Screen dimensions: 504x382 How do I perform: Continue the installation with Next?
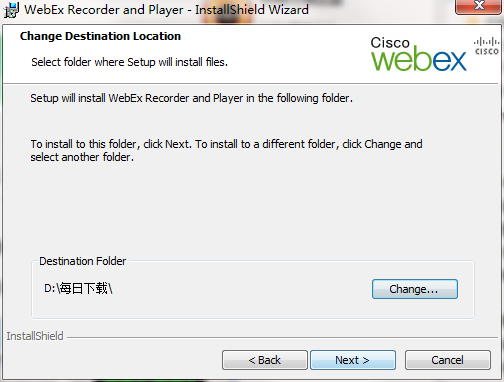(x=353, y=360)
